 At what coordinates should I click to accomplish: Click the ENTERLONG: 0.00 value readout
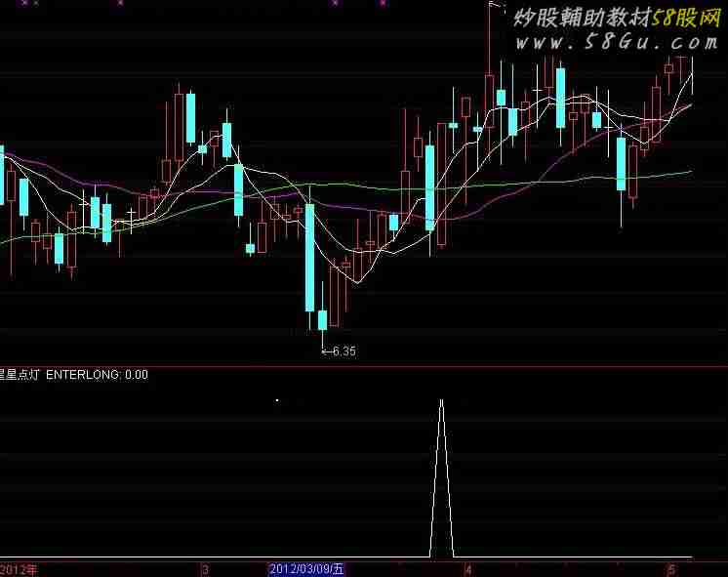98,374
